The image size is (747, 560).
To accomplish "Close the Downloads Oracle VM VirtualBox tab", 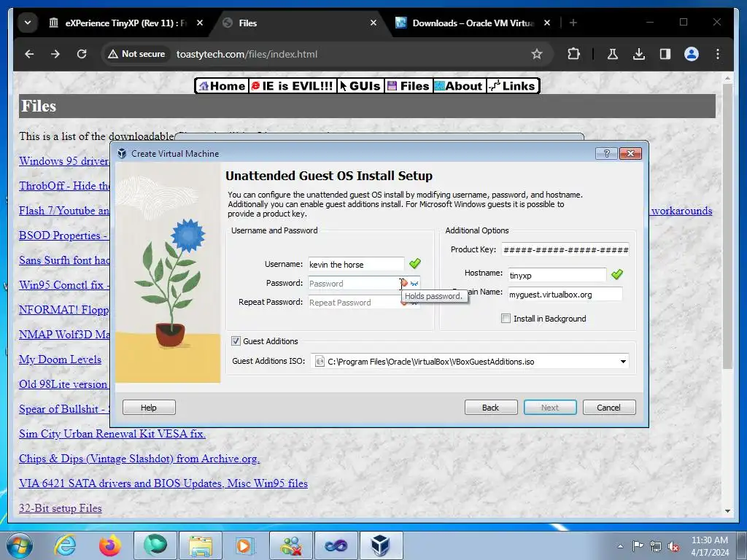I will pos(547,23).
